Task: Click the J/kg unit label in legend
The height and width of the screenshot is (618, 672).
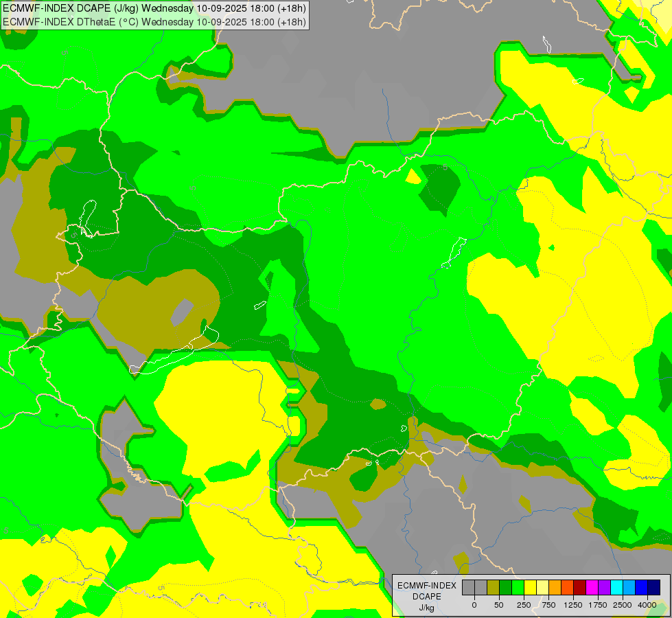Action: click(x=427, y=608)
